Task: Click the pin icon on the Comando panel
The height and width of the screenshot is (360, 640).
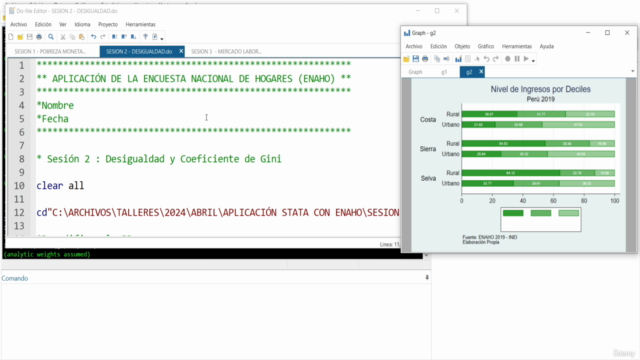Action: [x=427, y=278]
